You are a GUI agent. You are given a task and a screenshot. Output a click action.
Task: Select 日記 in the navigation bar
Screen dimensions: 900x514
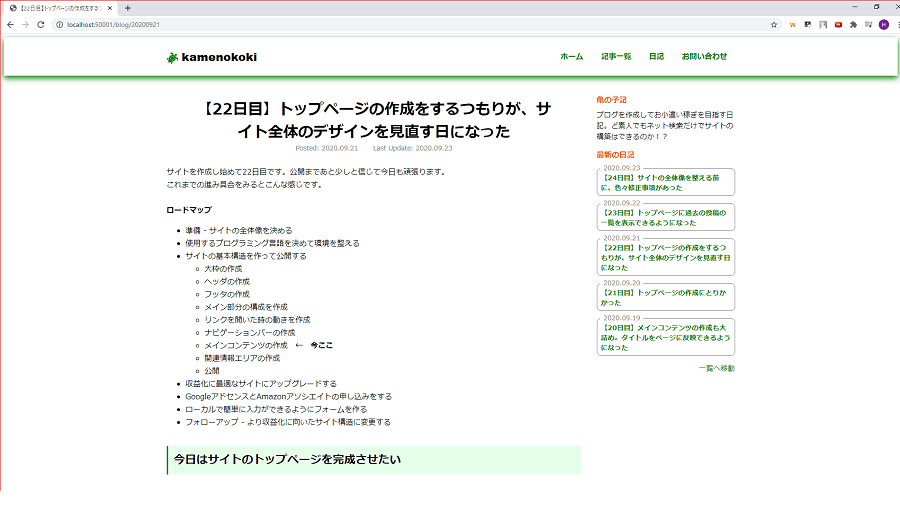[656, 56]
